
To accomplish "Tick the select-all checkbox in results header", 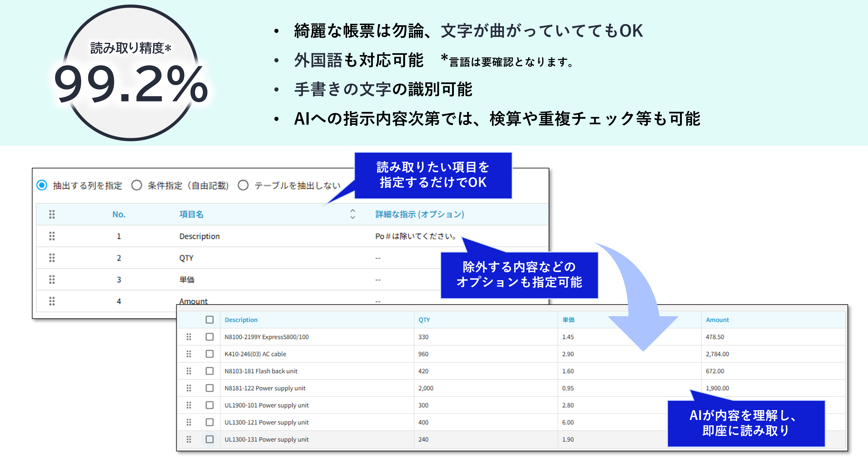I will pyautogui.click(x=210, y=320).
